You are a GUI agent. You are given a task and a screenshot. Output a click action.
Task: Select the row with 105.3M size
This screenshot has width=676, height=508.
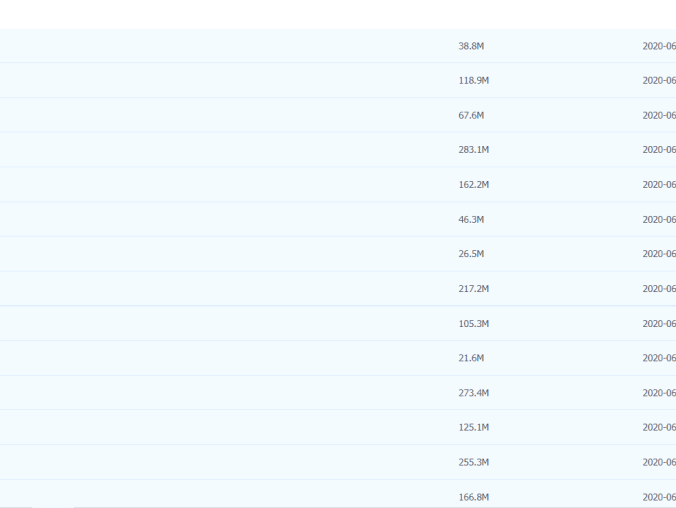pyautogui.click(x=473, y=323)
